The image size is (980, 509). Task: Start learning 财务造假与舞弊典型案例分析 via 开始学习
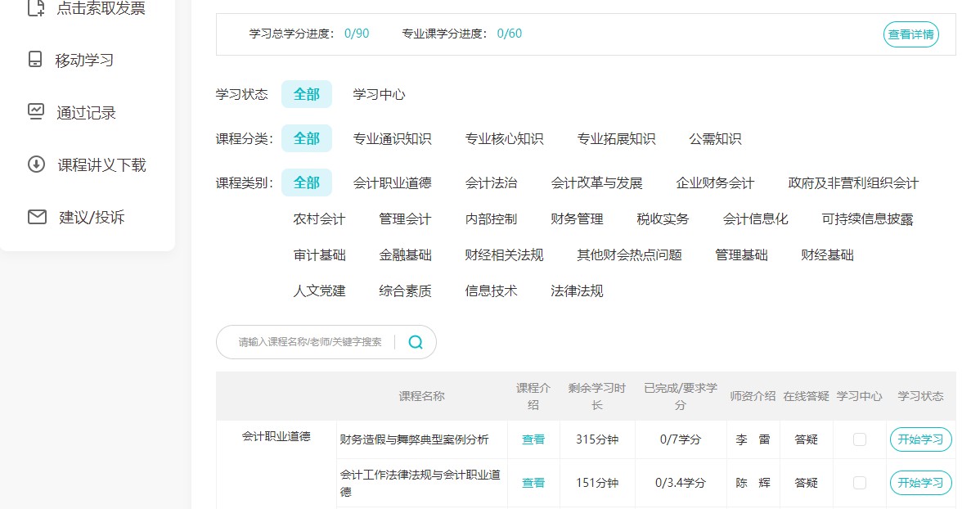pyautogui.click(x=920, y=439)
